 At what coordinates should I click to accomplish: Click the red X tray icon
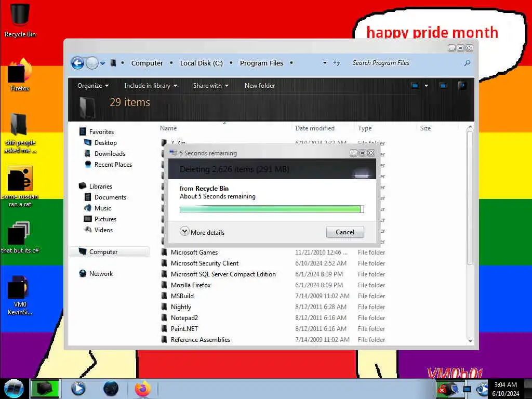point(442,390)
